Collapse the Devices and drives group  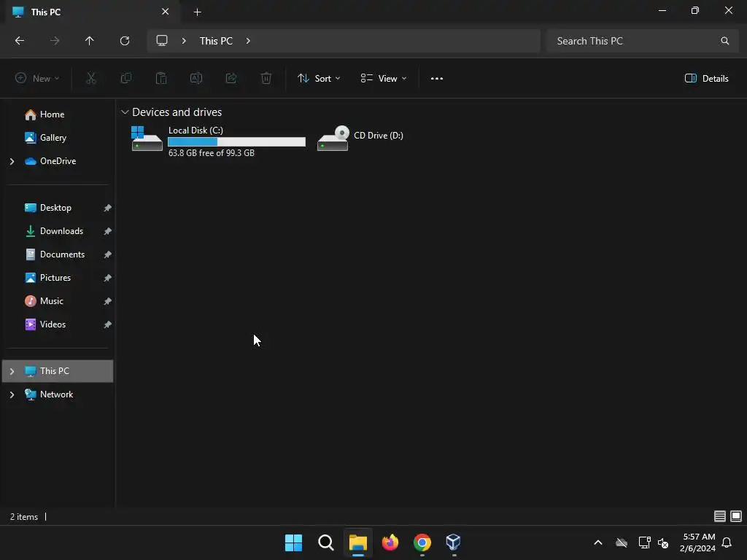coord(125,112)
